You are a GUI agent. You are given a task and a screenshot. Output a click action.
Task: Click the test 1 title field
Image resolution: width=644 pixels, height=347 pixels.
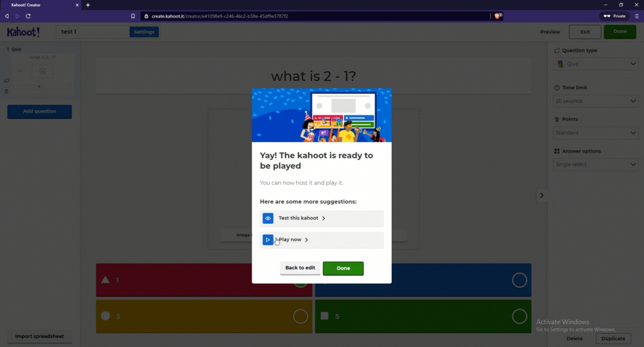tap(92, 32)
